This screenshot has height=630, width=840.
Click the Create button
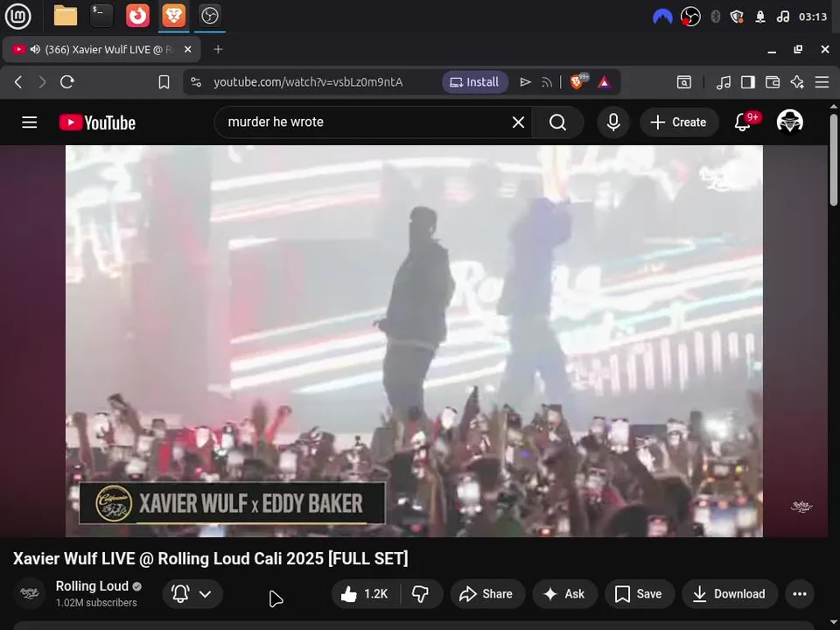[x=679, y=122]
